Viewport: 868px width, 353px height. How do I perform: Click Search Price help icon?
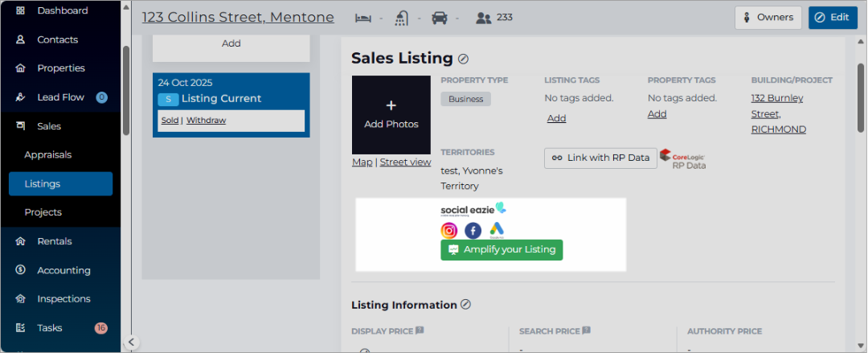point(586,330)
